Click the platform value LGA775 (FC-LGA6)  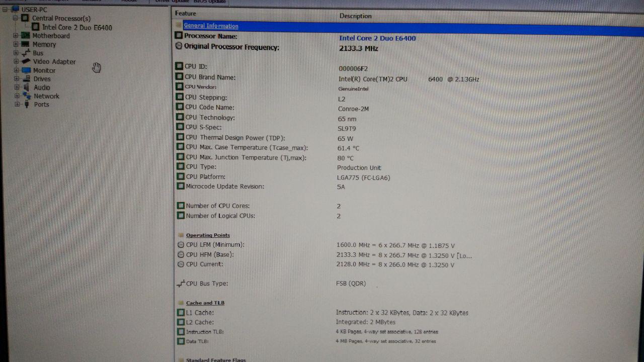click(363, 177)
